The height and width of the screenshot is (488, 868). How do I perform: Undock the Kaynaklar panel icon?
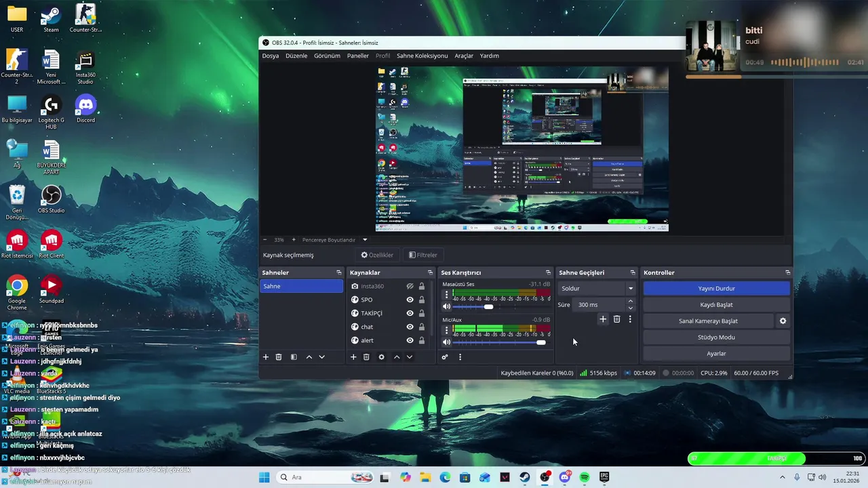[x=429, y=272]
